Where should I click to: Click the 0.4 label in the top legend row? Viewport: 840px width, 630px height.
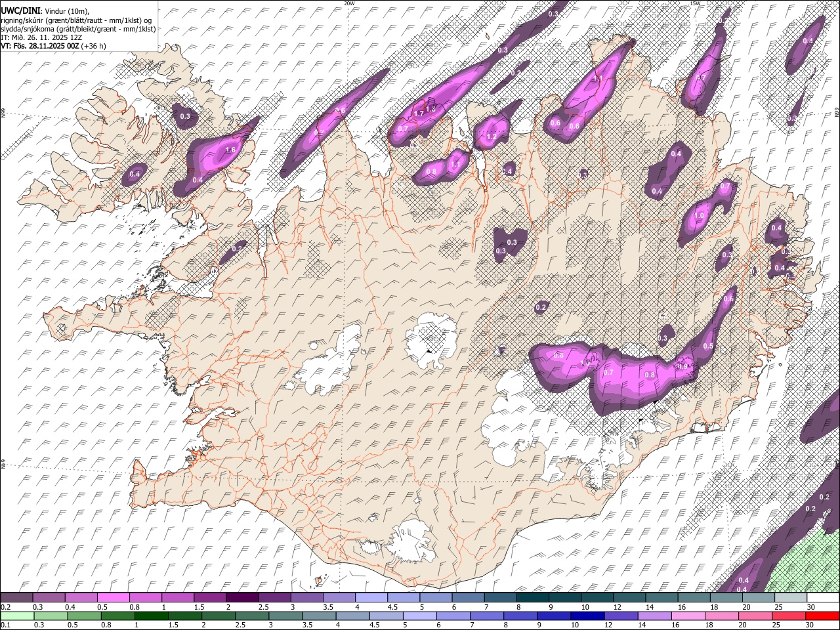pos(70,607)
